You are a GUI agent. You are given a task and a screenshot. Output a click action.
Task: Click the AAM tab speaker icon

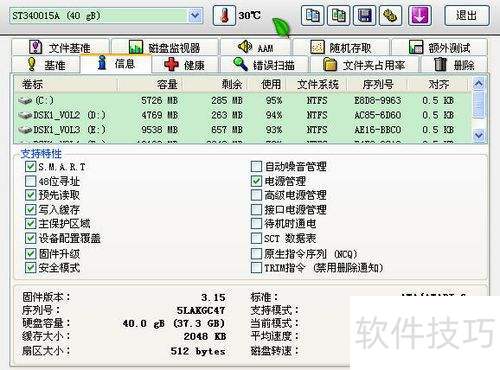pyautogui.click(x=245, y=47)
